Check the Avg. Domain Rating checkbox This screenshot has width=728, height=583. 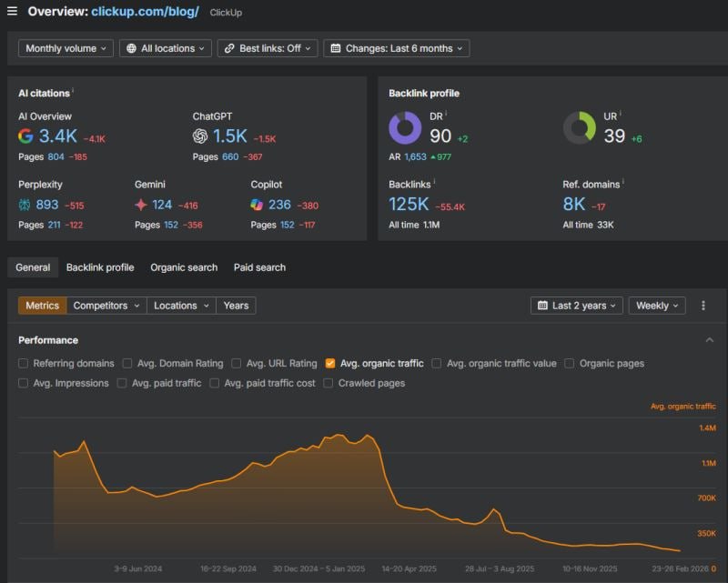click(x=127, y=364)
